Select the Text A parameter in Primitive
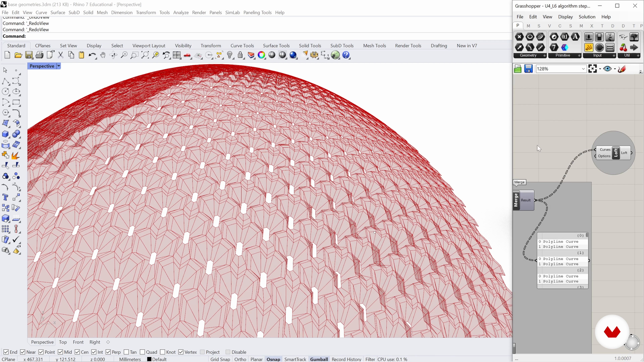644x362 pixels. pyautogui.click(x=575, y=37)
